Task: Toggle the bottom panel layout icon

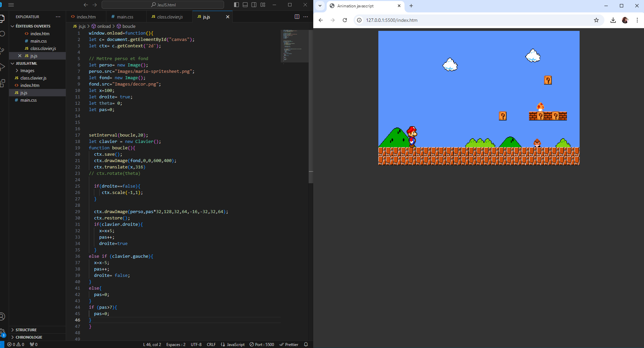Action: [245, 5]
